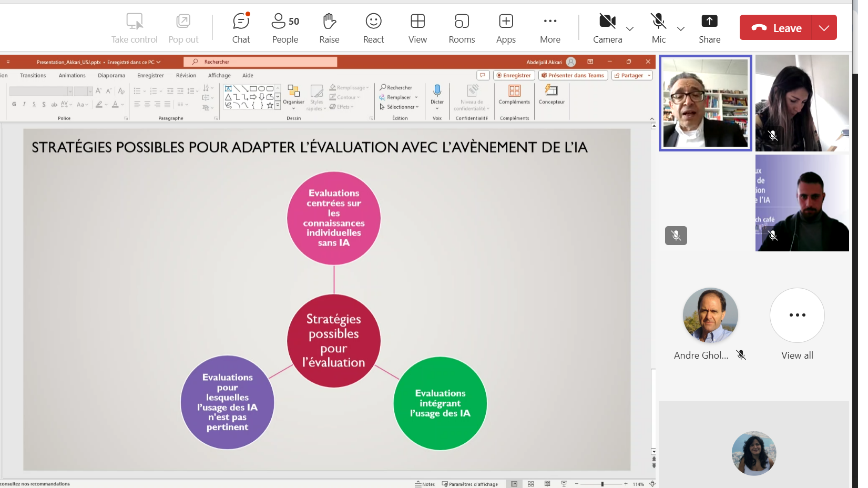Unmute the Mic
The width and height of the screenshot is (868, 488).
pyautogui.click(x=658, y=28)
